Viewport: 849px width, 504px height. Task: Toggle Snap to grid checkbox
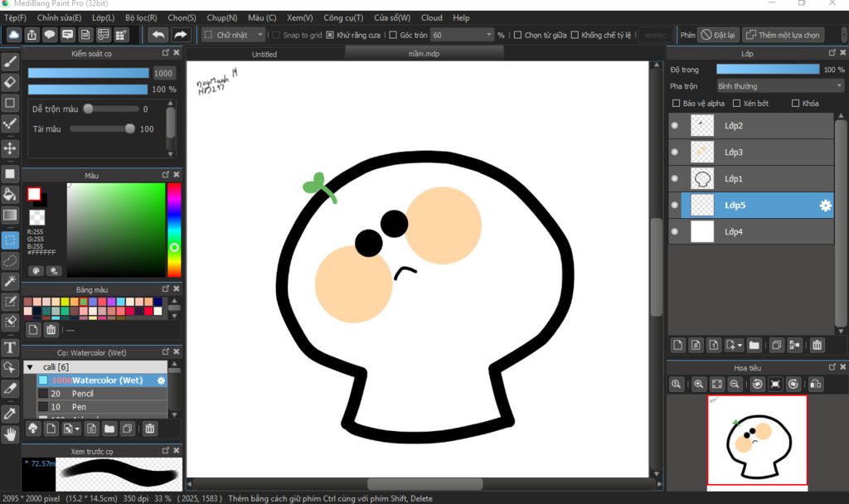[x=276, y=35]
